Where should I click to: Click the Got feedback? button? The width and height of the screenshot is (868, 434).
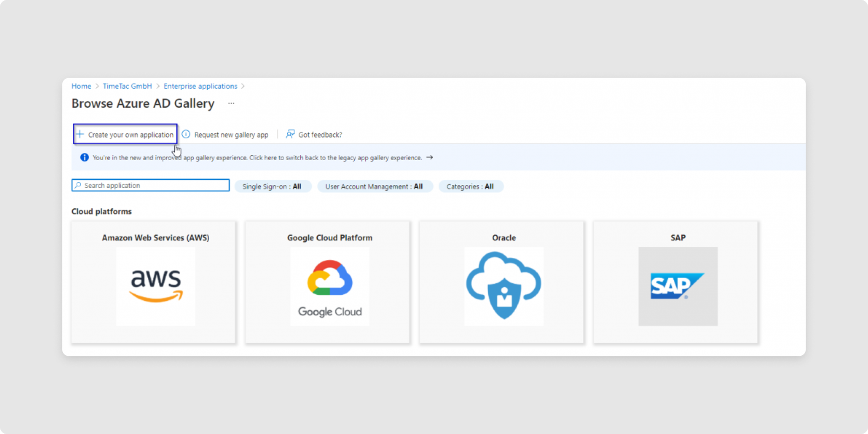pos(320,135)
